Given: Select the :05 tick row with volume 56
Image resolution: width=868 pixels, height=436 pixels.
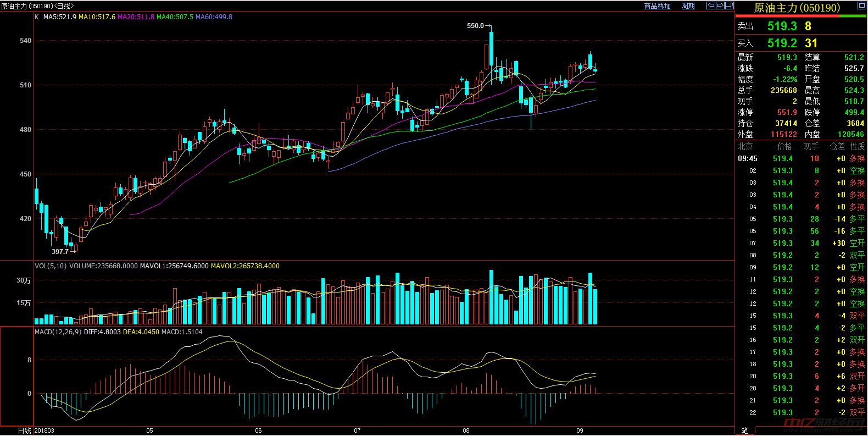Looking at the screenshot, I should tap(801, 231).
